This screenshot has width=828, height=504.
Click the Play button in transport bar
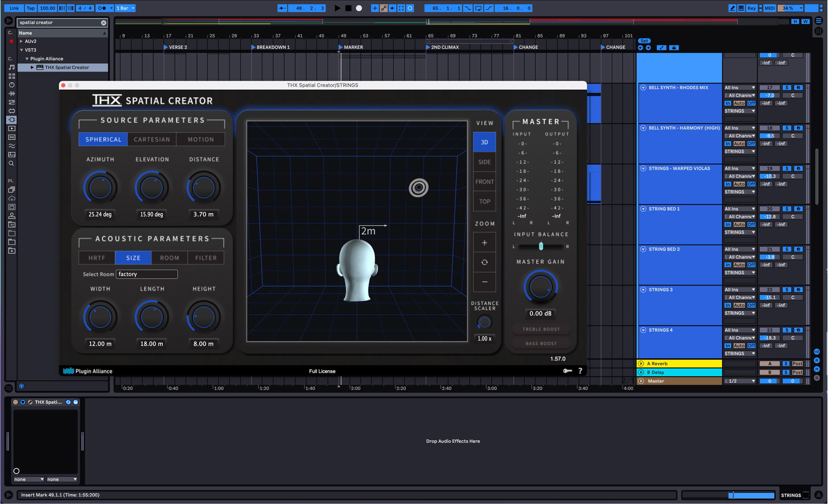point(337,8)
